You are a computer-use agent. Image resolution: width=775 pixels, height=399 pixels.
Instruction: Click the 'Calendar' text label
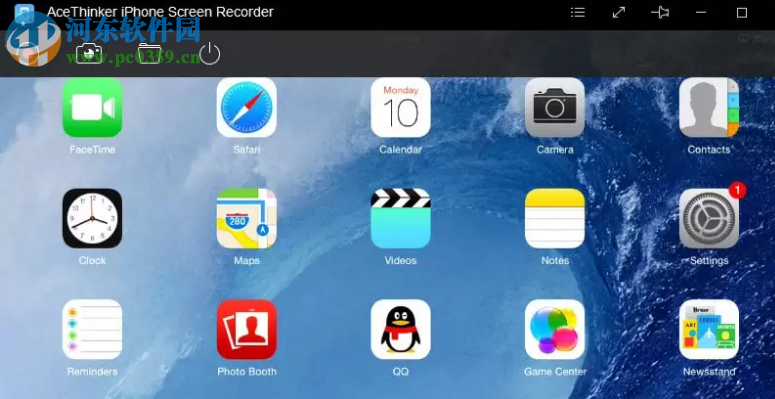401,149
